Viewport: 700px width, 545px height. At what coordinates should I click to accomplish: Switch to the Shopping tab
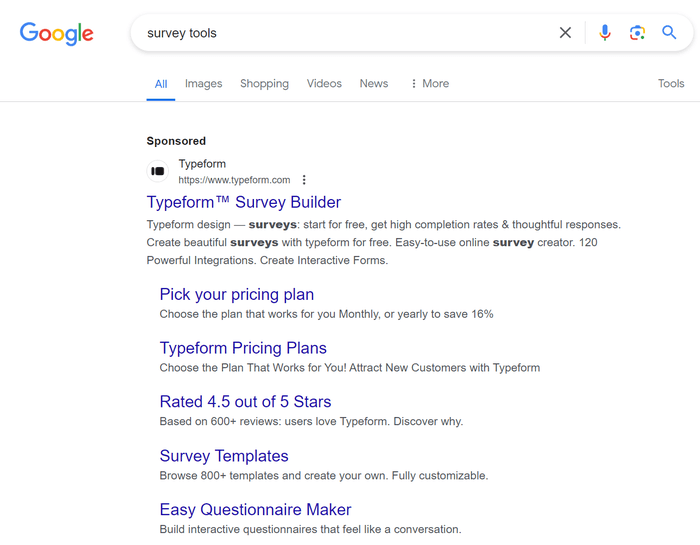(x=264, y=84)
